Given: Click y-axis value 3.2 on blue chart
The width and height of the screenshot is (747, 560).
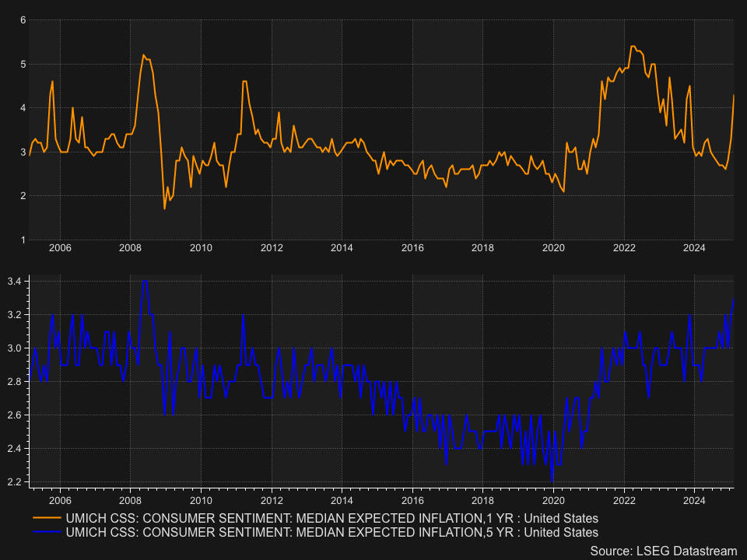Looking at the screenshot, I should pos(15,315).
